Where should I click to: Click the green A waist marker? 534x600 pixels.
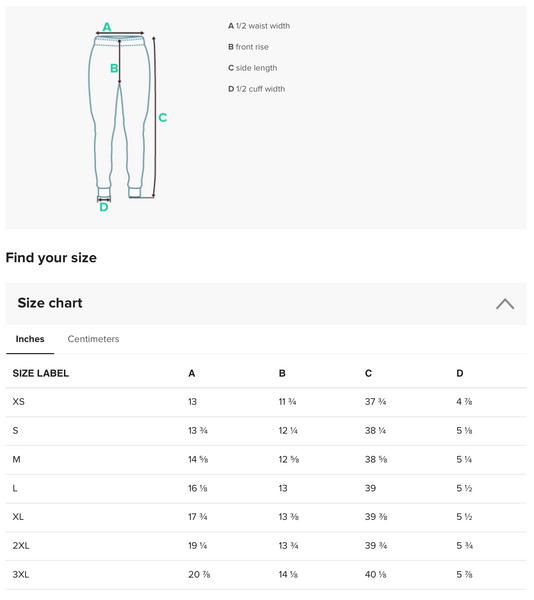(x=107, y=27)
